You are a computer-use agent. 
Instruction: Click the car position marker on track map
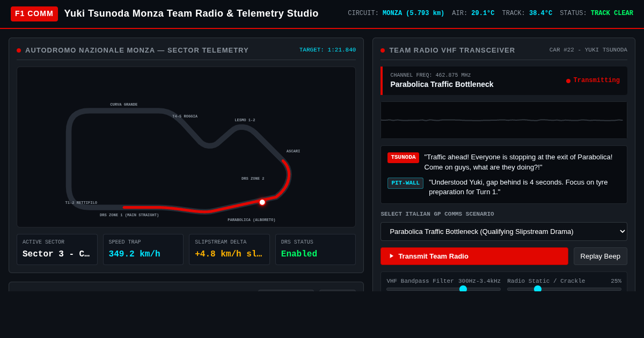262,202
